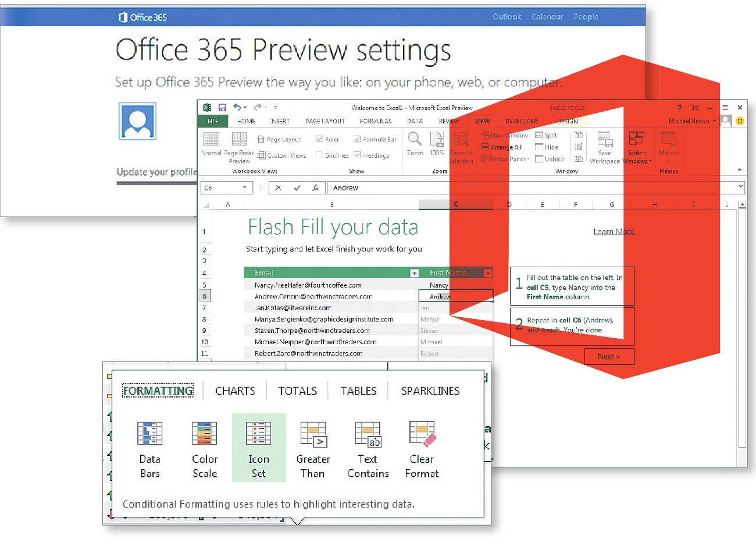Click the Save icon in Excel's quick access toolbar
Screen dimensions: 756x539
[x=222, y=108]
